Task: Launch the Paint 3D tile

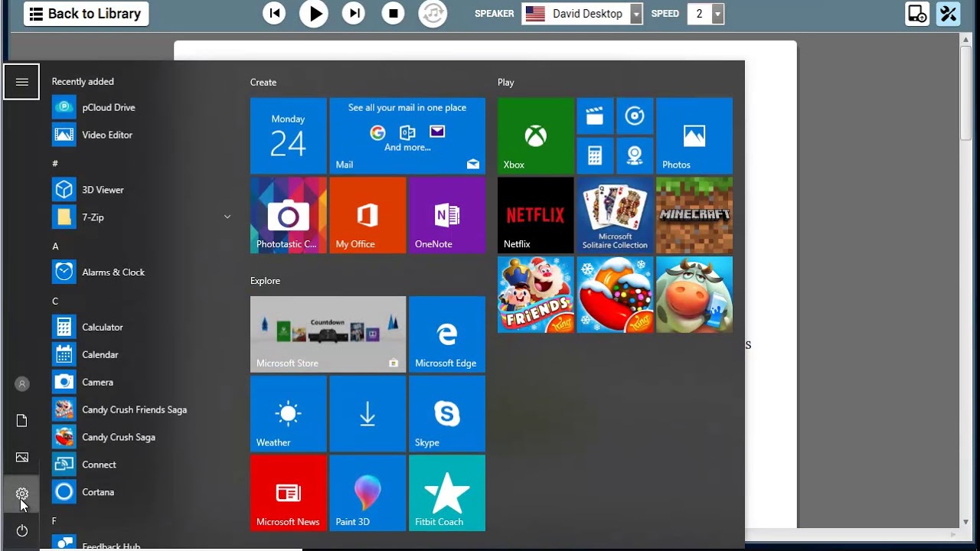Action: [x=367, y=493]
